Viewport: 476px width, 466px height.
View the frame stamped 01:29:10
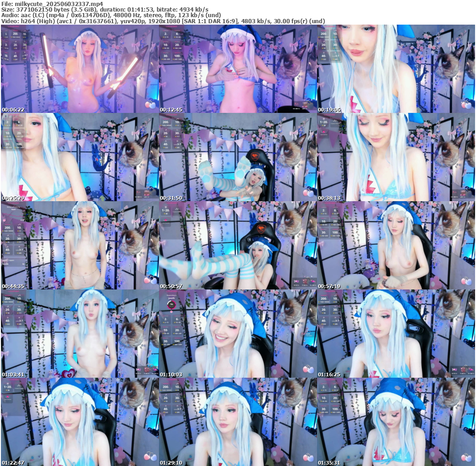(x=238, y=422)
